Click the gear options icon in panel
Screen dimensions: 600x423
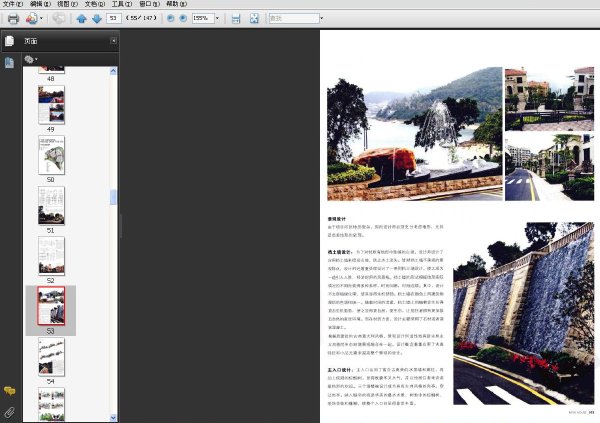29,59
